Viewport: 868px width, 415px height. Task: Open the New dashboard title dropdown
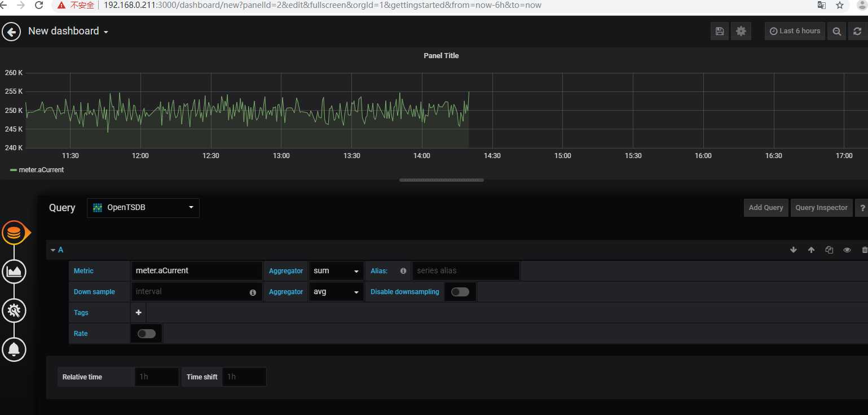68,32
